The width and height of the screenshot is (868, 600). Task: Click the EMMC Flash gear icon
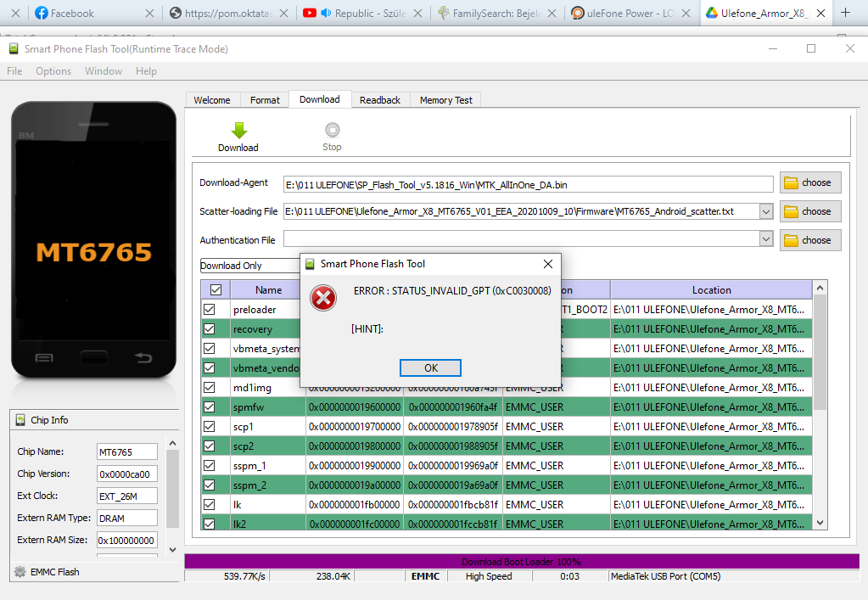[x=20, y=572]
